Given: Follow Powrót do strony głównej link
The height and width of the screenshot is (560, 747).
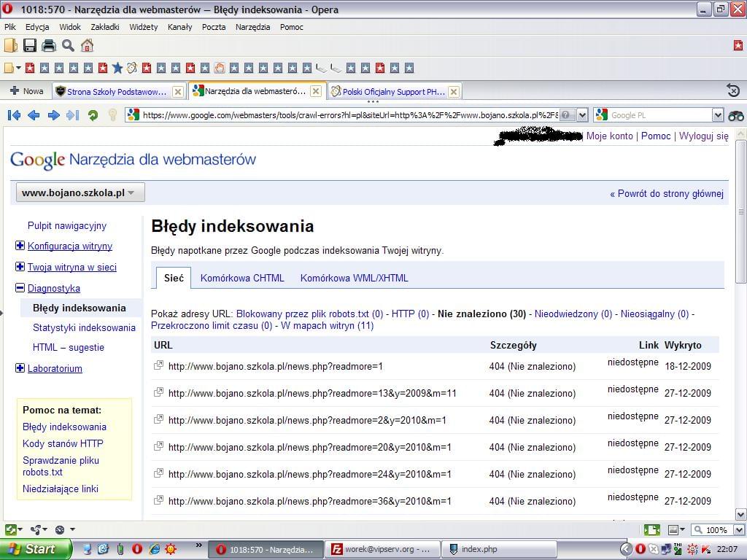Looking at the screenshot, I should tap(667, 194).
